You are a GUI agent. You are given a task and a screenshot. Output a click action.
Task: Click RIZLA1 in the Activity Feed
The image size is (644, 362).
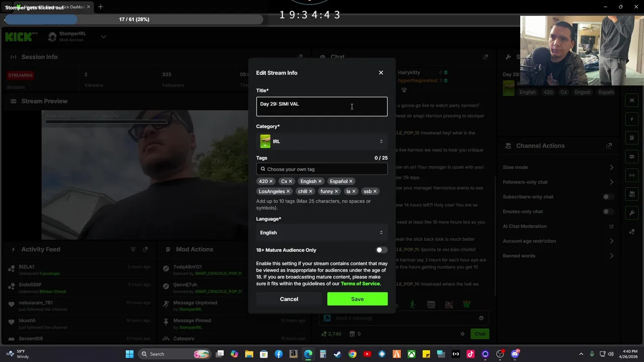pos(27,267)
